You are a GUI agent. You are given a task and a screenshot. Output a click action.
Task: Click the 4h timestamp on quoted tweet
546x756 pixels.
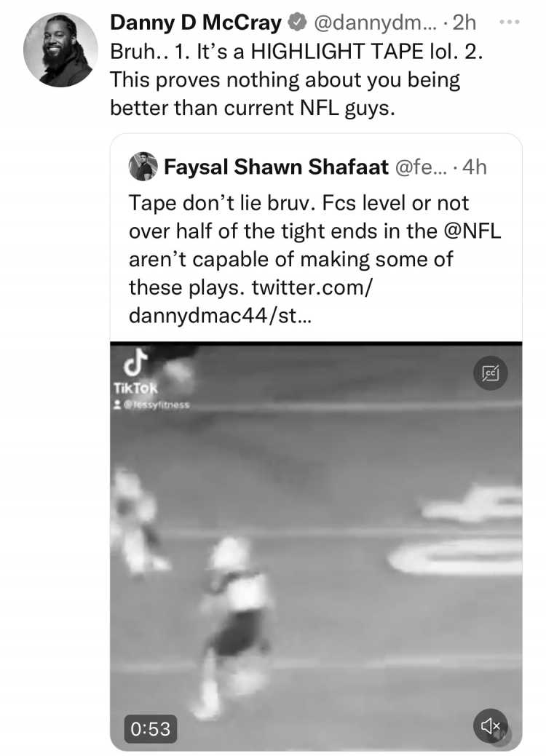[x=474, y=167]
